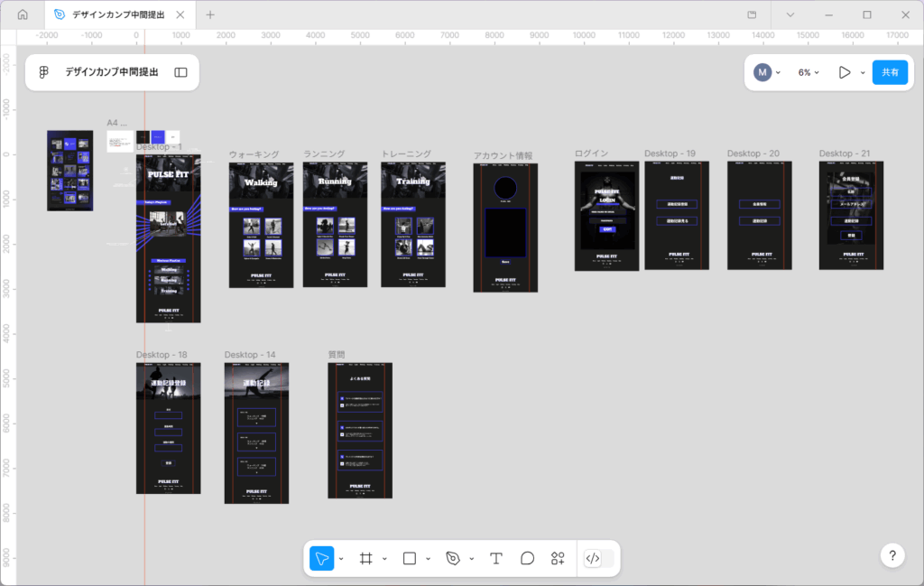This screenshot has width=924, height=586.
Task: Select the Pen tool
Action: pyautogui.click(x=453, y=558)
